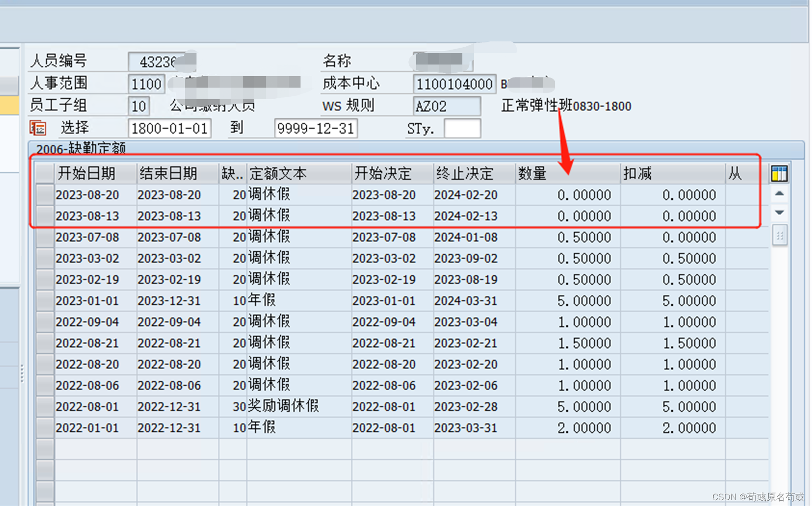This screenshot has height=506, width=812.
Task: Click termination date 2024-01-08 cell
Action: coord(474,237)
